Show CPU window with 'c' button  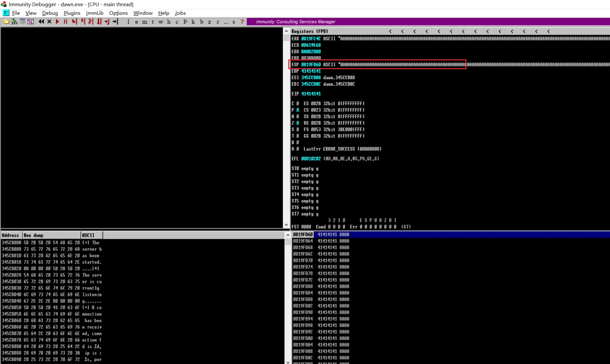(177, 22)
